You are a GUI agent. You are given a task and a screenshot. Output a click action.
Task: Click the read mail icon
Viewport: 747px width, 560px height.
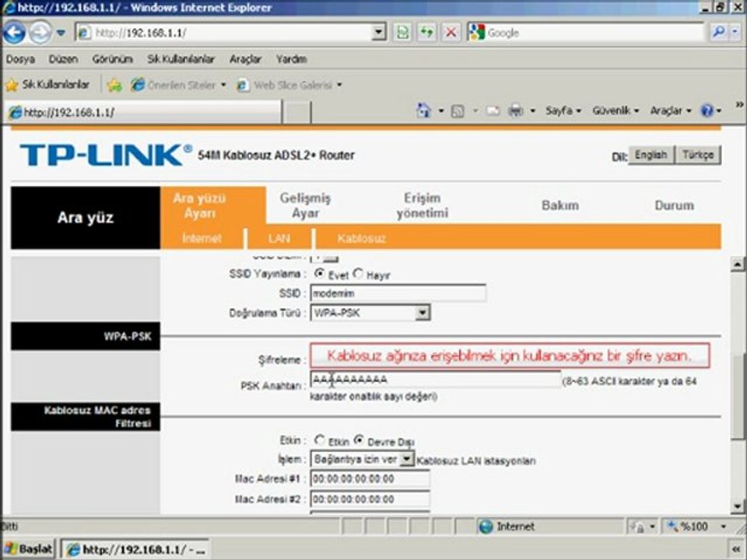click(493, 111)
